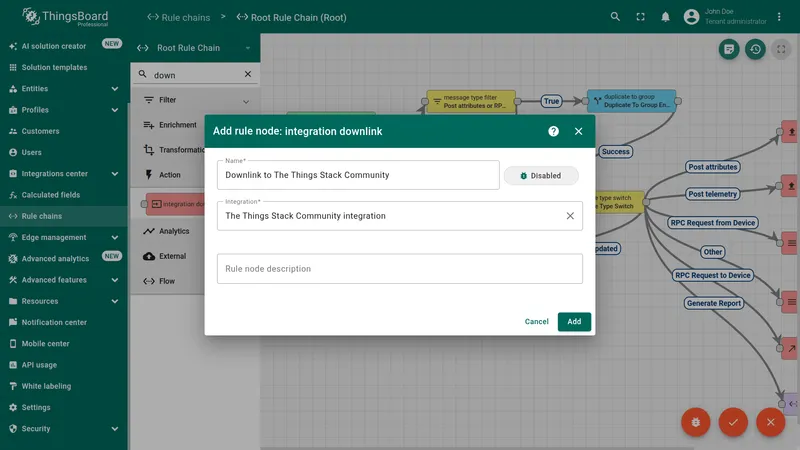Screen dimensions: 800x450
Task: Expand Integrations center section
Action: click(64, 173)
